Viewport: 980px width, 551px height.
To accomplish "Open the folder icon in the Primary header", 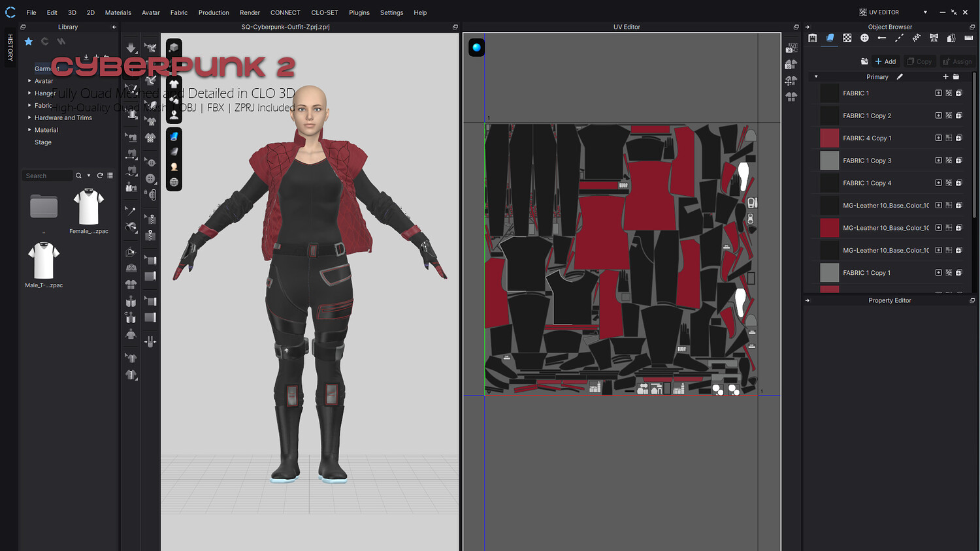I will (956, 76).
